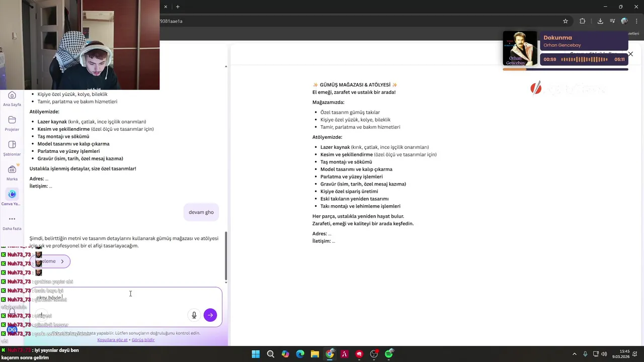The width and height of the screenshot is (644, 362).
Task: Click 'Özel tasarım gümüş takılar' in preview
Action: (350, 113)
